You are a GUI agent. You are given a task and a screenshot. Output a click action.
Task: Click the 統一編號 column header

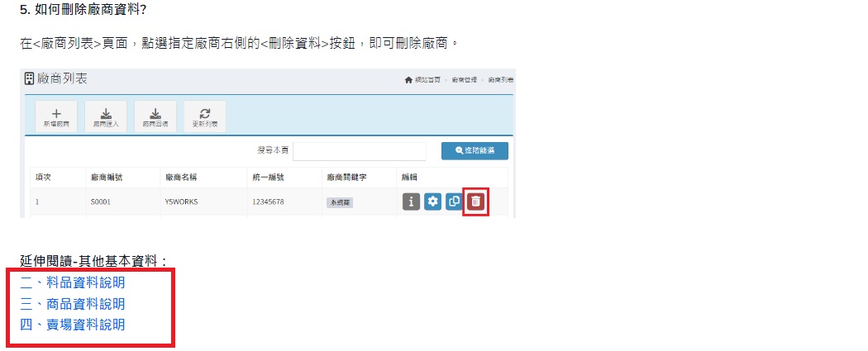point(268,177)
